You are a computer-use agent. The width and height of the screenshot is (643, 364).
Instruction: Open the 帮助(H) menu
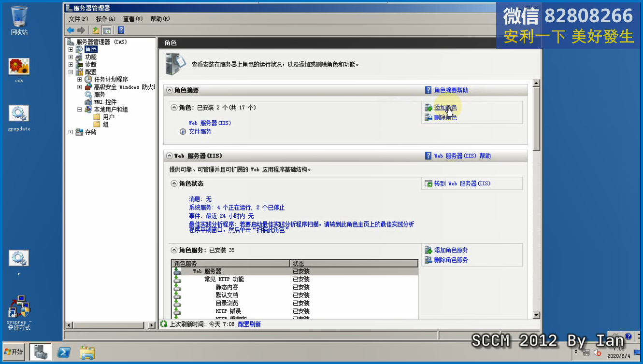[x=160, y=19]
